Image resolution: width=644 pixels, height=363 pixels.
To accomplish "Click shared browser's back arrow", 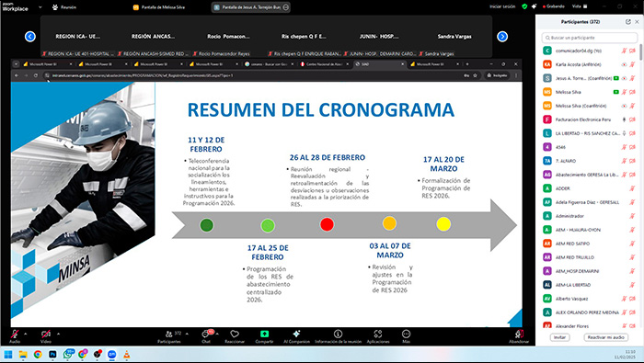I will (x=17, y=75).
